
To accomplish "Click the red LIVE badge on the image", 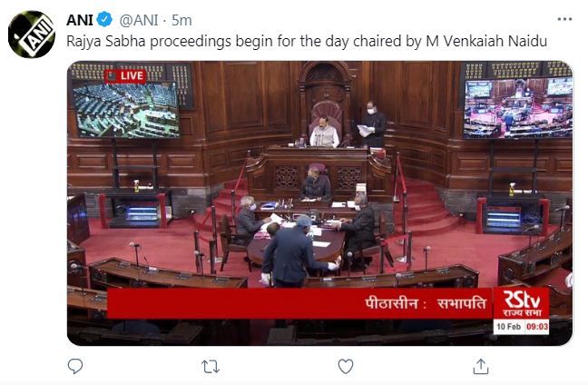I will point(125,76).
